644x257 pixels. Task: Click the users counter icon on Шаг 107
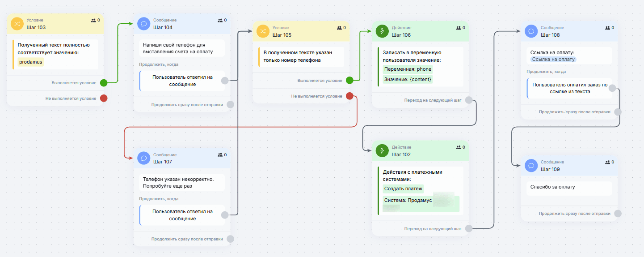coord(220,154)
